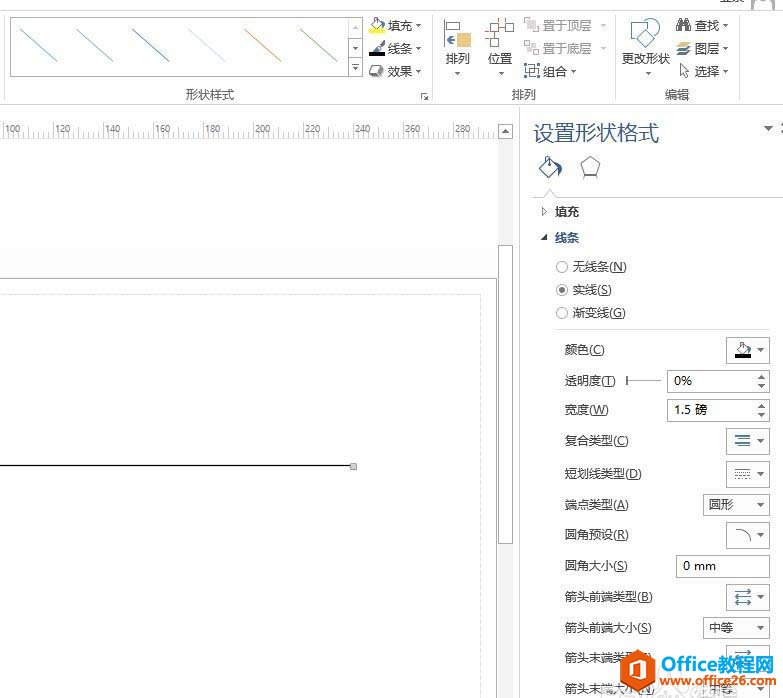Select the Solid line (实线) radio button

(562, 290)
